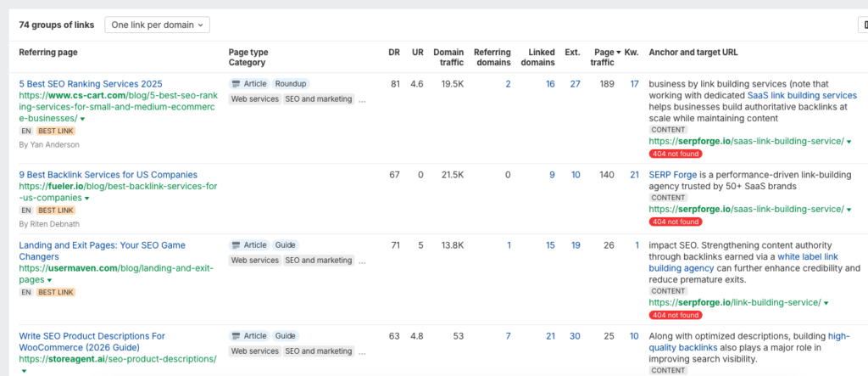
Task: Open "5 Best SEO Ranking Services 2025" link
Action: (91, 84)
